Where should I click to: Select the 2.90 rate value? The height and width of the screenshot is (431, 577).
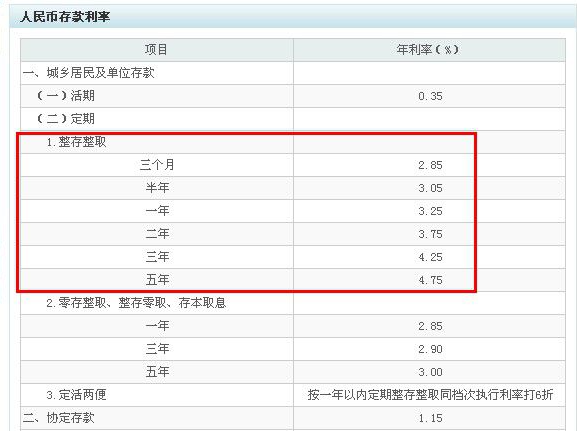click(x=430, y=349)
